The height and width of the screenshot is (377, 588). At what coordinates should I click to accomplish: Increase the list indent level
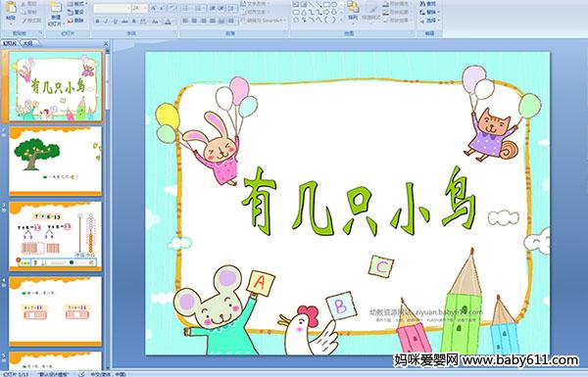click(x=221, y=8)
